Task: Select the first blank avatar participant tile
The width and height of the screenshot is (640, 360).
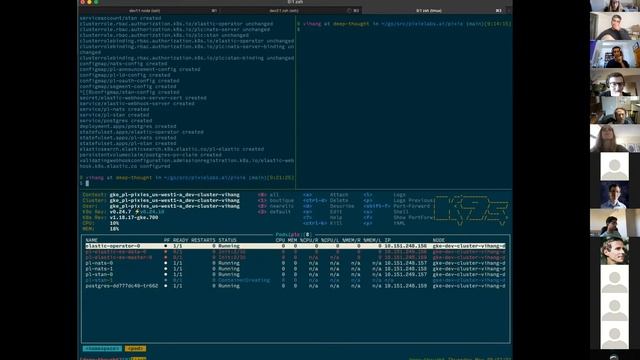Action: click(x=615, y=167)
